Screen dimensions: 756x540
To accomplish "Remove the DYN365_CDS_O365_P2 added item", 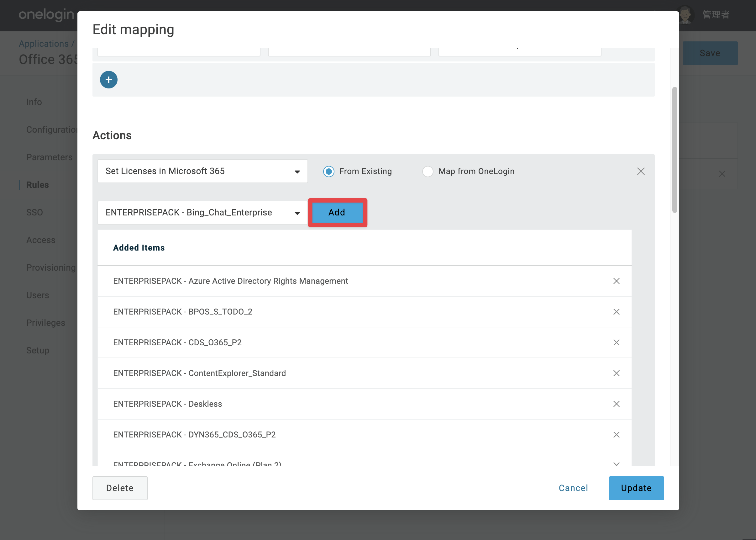I will point(616,435).
